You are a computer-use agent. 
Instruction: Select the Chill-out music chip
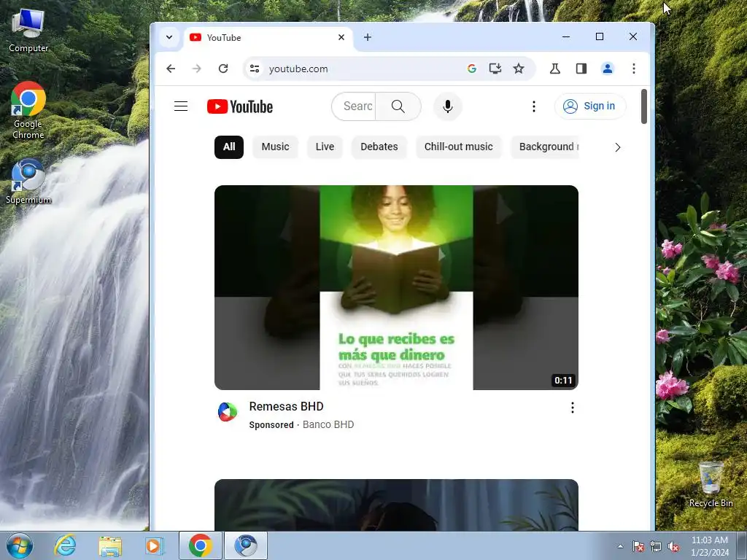pos(458,147)
